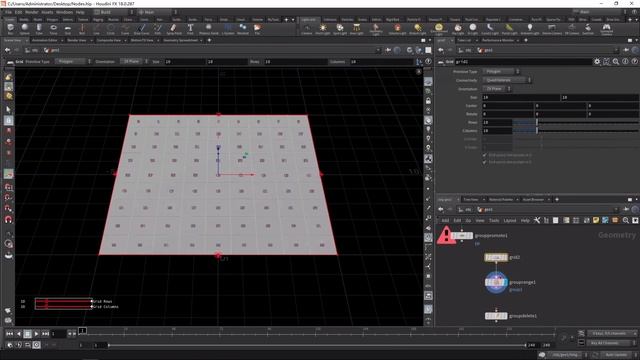Click the Volume Light shelf tool

[398, 29]
